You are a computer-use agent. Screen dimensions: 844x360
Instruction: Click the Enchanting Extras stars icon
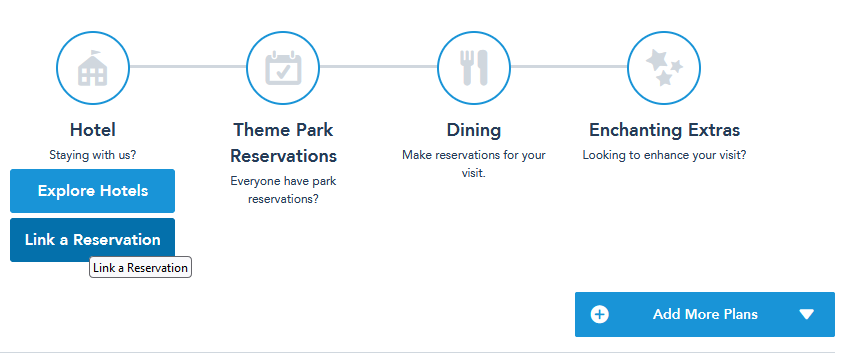[664, 68]
